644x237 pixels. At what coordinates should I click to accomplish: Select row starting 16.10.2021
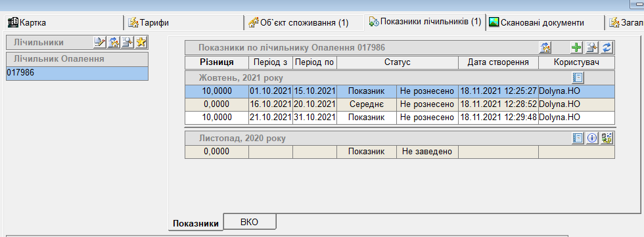[x=400, y=104]
